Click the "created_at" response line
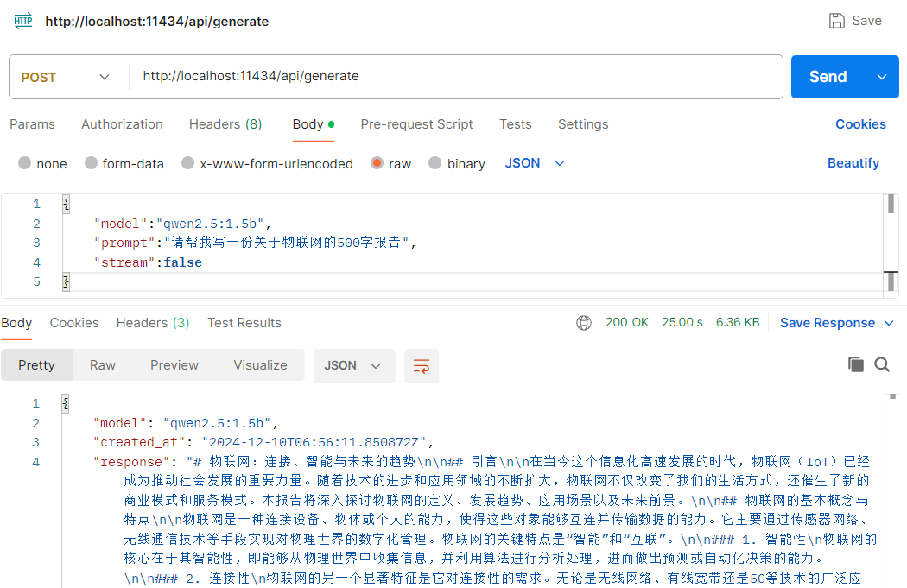This screenshot has width=907, height=588. click(263, 442)
